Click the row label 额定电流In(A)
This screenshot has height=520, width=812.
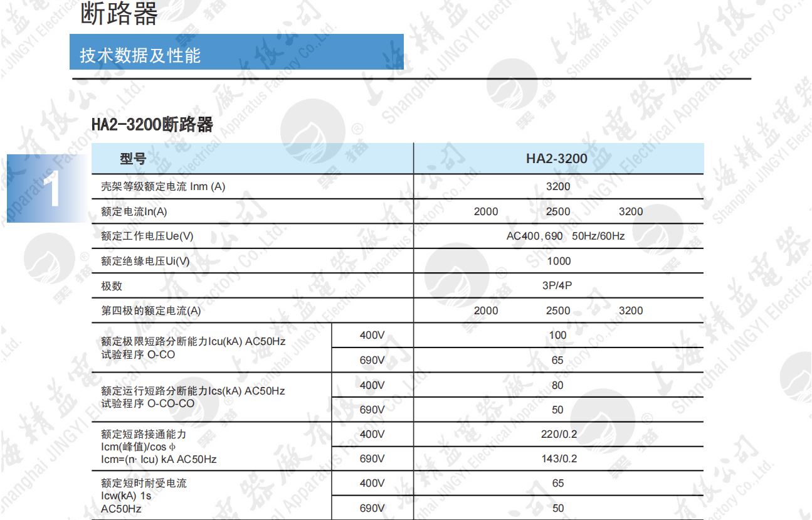[134, 211]
